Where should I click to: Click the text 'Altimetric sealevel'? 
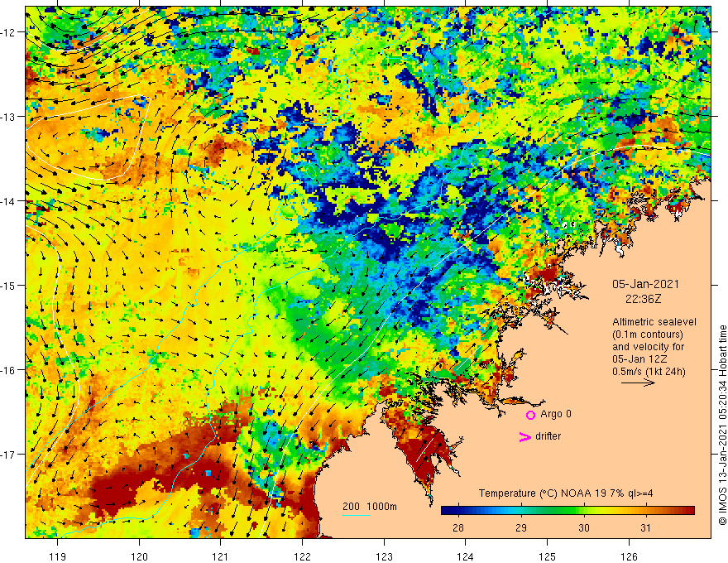654,322
